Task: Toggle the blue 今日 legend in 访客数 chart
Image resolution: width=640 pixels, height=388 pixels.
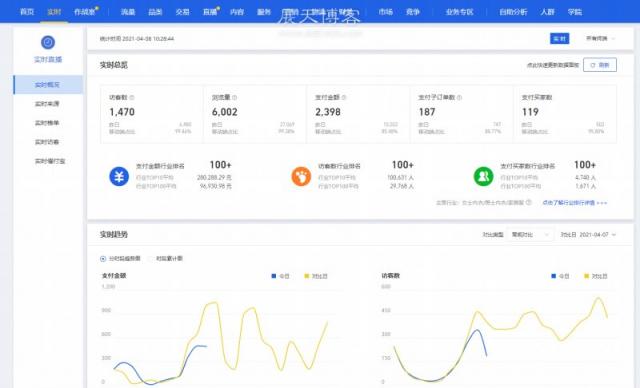Action: click(x=560, y=276)
